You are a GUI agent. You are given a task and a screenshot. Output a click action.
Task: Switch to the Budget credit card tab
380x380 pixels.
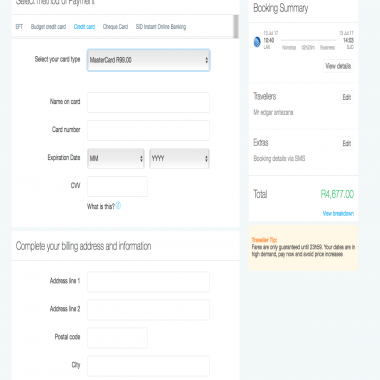pyautogui.click(x=48, y=27)
